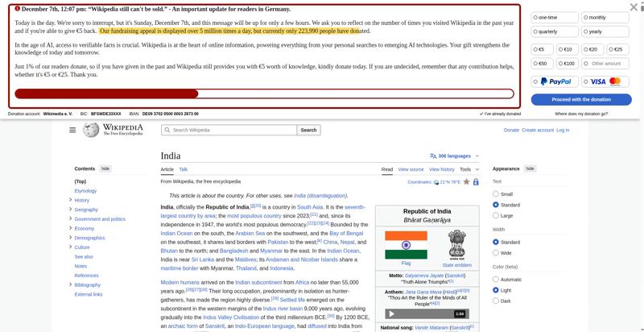The width and height of the screenshot is (644, 332).
Task: Play the Jana Gana Mana anthem audio
Action: (x=391, y=314)
